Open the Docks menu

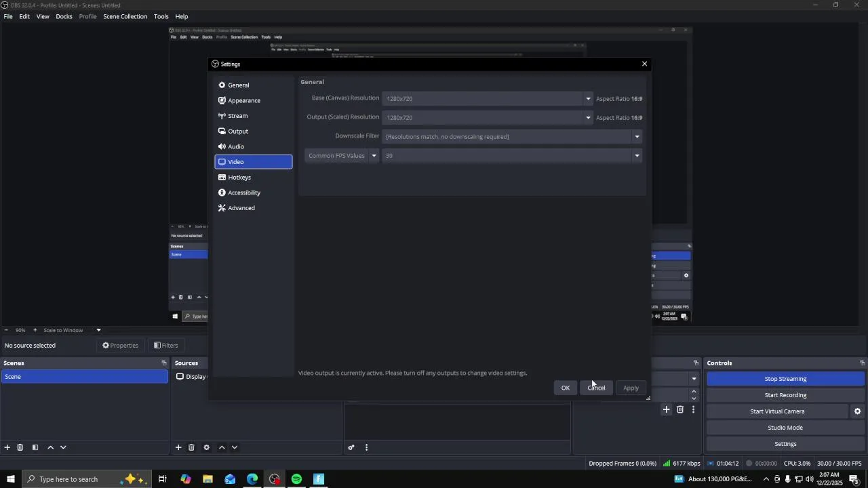pos(64,16)
